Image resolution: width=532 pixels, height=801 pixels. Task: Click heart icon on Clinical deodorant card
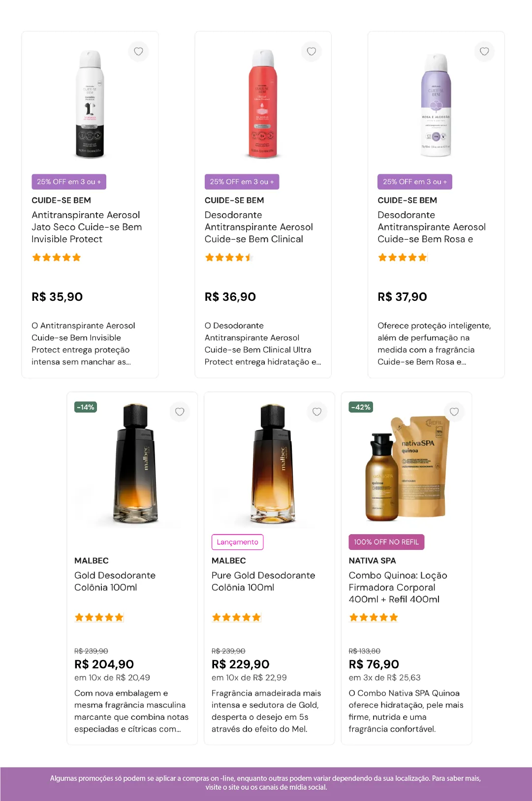[312, 51]
